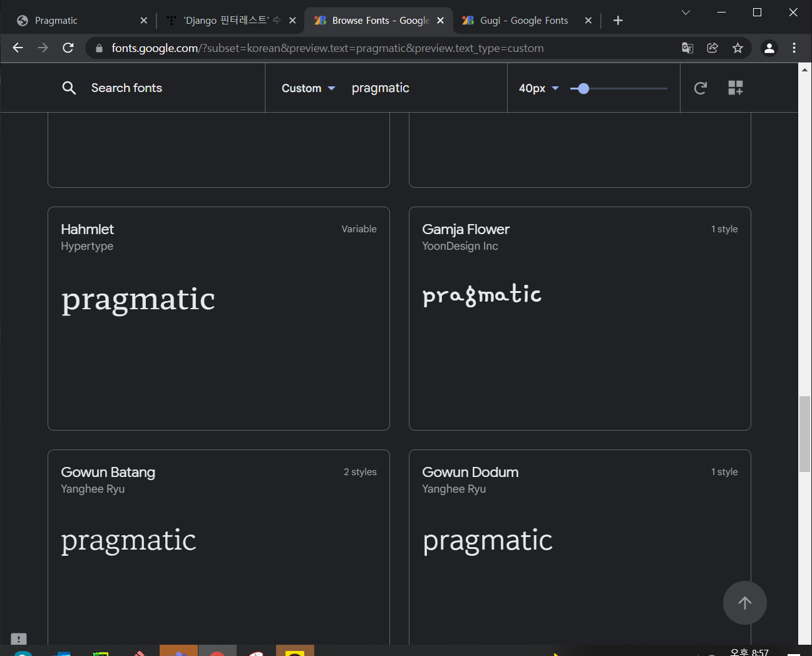Click Hypertype designer name
Viewport: 812px width, 656px height.
[87, 246]
